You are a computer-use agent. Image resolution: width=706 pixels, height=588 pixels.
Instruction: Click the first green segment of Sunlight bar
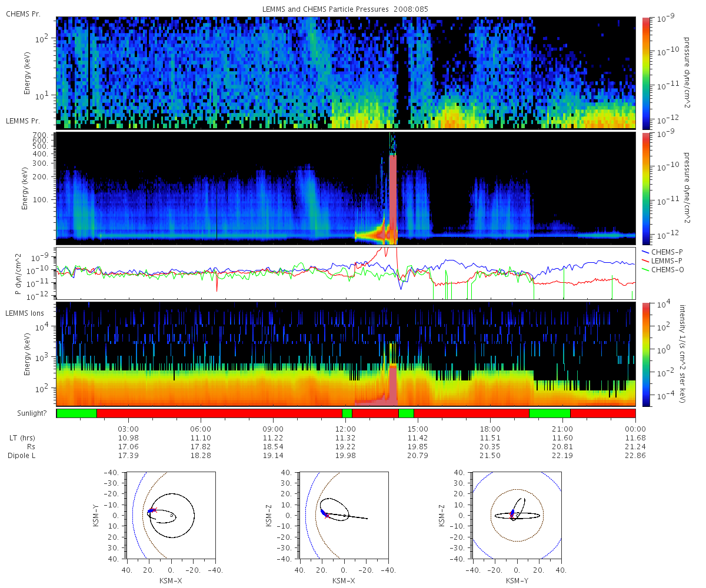coord(76,413)
